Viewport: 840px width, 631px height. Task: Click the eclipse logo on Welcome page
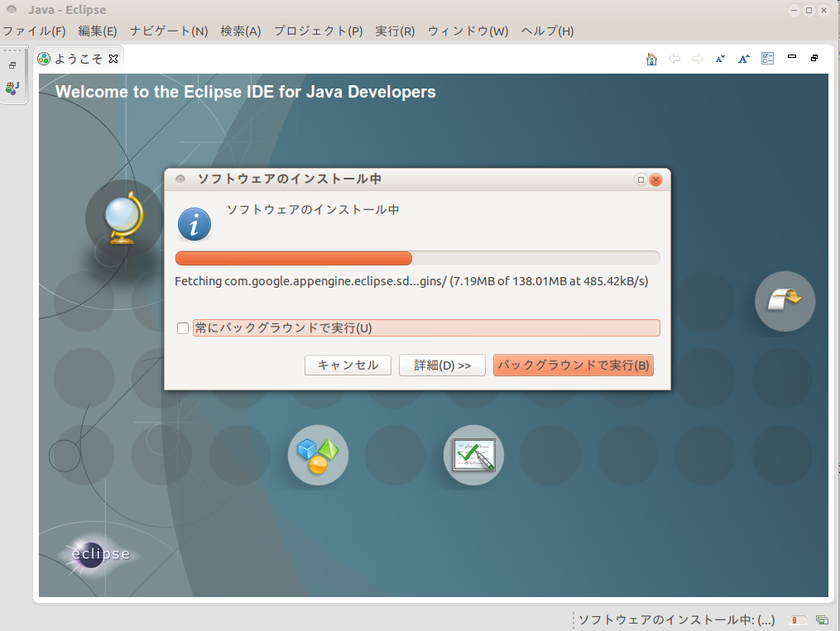(100, 553)
